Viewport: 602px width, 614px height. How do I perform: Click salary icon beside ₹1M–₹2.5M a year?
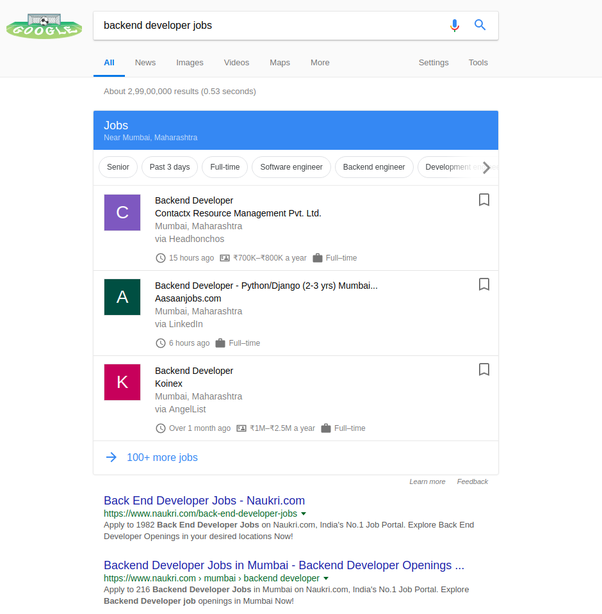[x=241, y=428]
